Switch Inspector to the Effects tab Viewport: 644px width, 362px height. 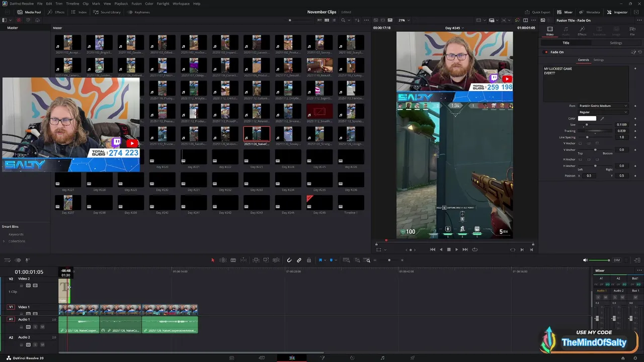point(582,31)
